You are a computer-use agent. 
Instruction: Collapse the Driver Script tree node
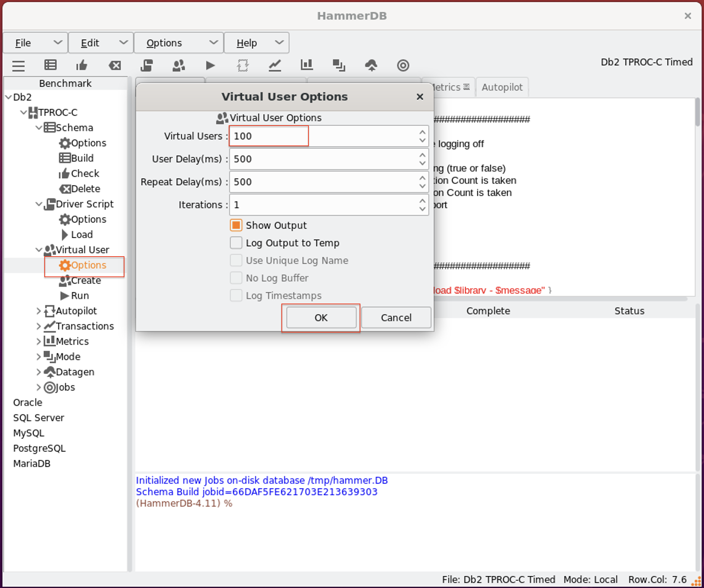click(39, 204)
